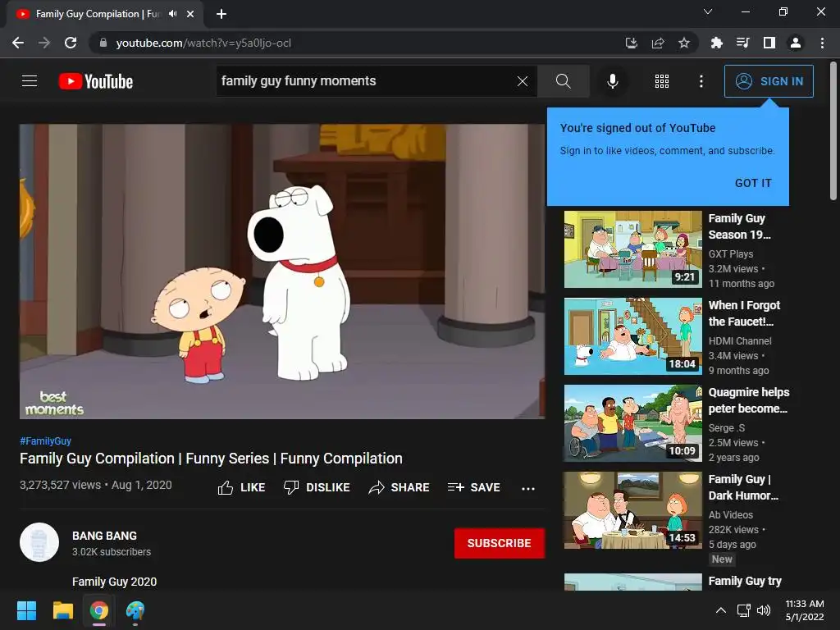
Task: View site info lock icon
Action: [x=103, y=43]
